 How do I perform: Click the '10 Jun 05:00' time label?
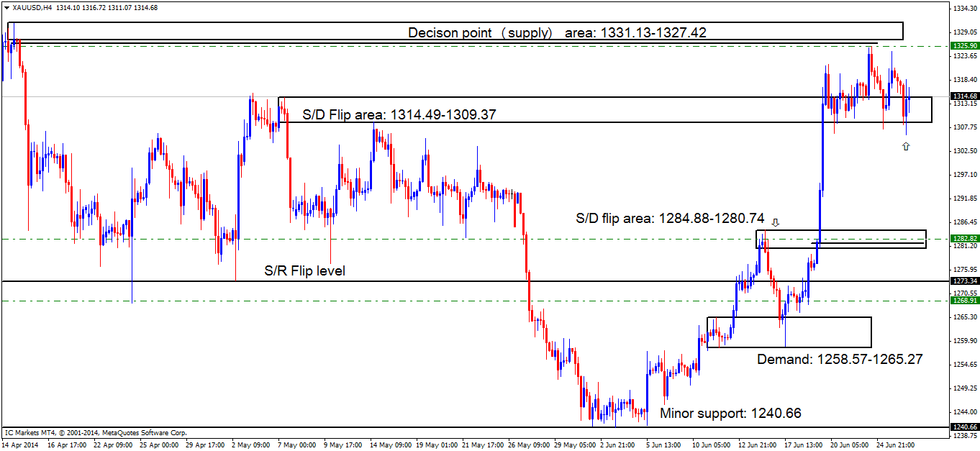[x=712, y=445]
